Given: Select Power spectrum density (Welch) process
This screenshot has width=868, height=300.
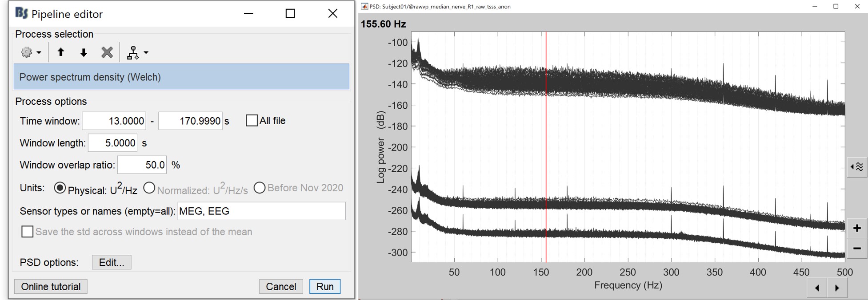Looking at the screenshot, I should 181,77.
